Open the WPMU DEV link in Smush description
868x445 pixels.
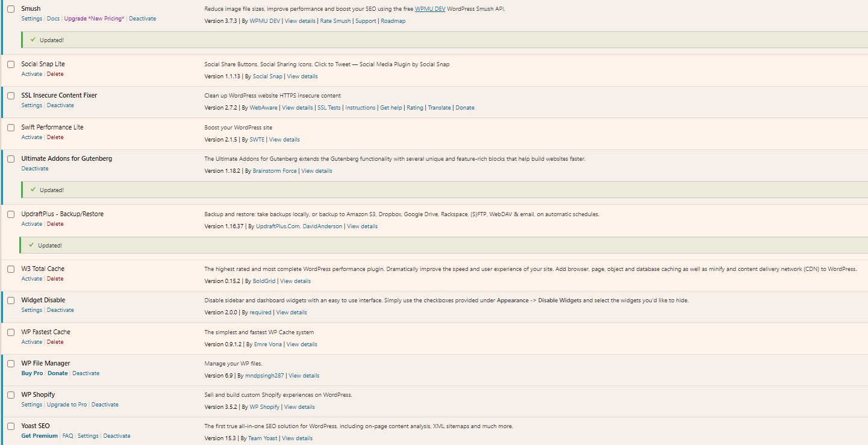(431, 9)
